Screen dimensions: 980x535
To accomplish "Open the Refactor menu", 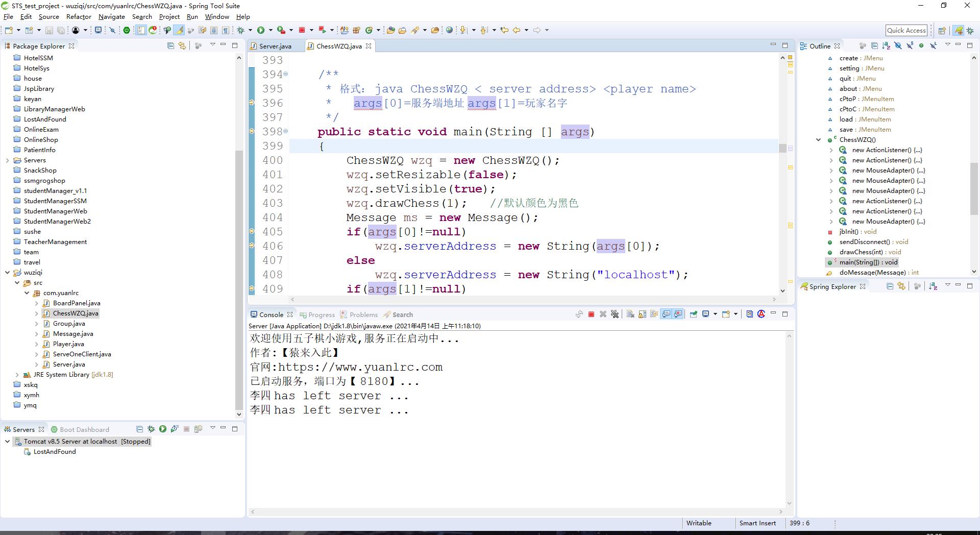I will click(x=79, y=17).
